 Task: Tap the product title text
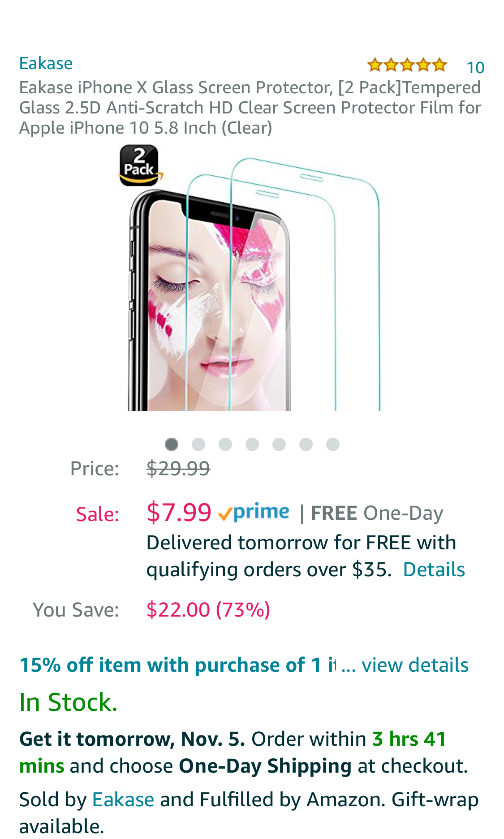pyautogui.click(x=250, y=108)
